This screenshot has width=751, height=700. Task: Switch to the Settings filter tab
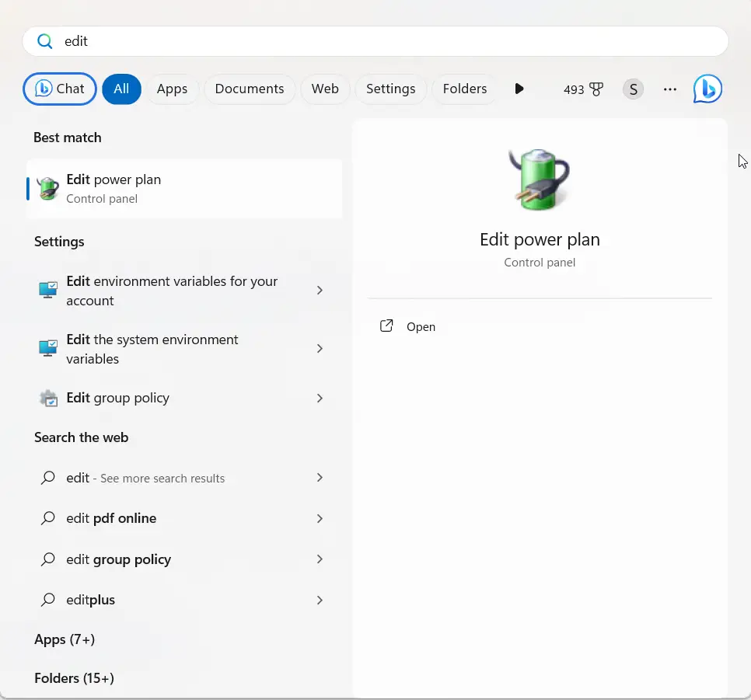pos(391,89)
